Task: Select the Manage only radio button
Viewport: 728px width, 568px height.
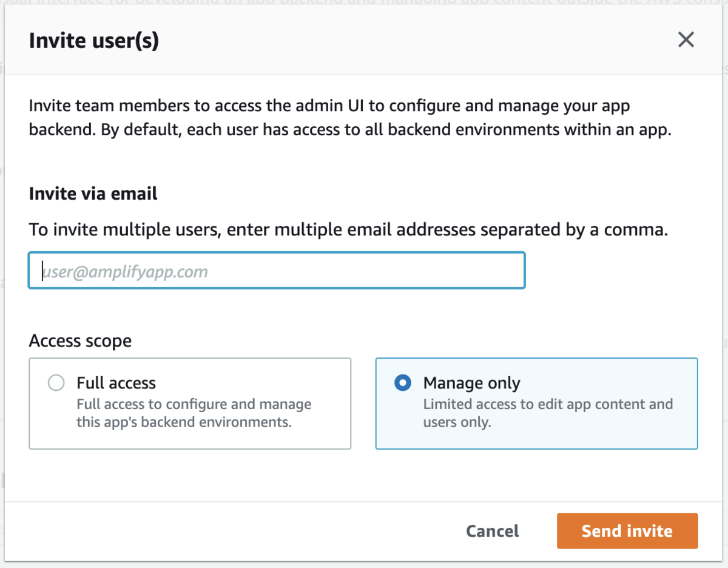Action: point(403,383)
